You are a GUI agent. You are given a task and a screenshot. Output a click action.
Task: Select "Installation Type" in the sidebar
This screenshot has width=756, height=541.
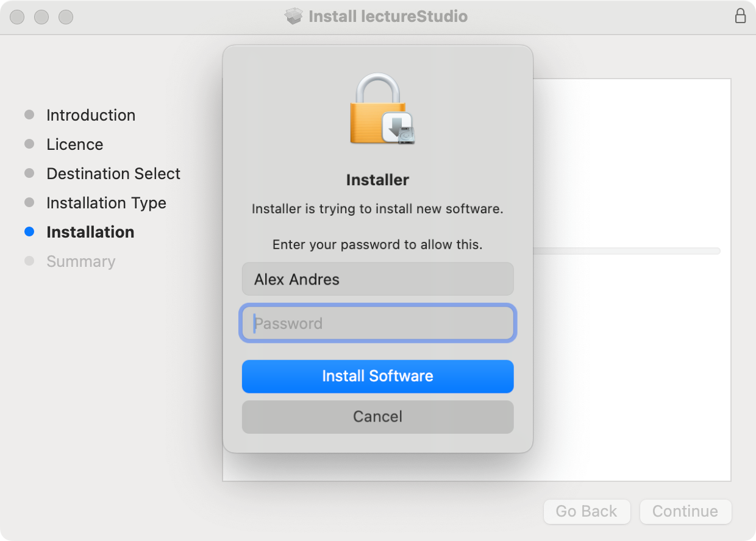(106, 202)
